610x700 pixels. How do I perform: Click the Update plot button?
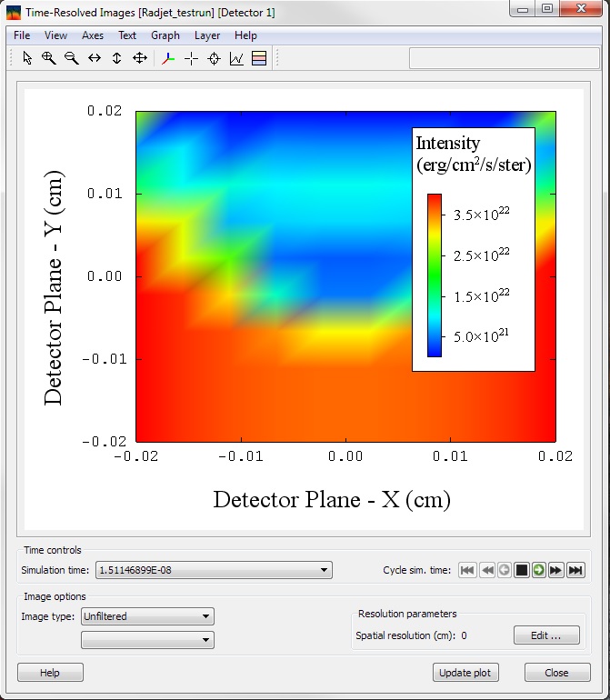(x=465, y=673)
